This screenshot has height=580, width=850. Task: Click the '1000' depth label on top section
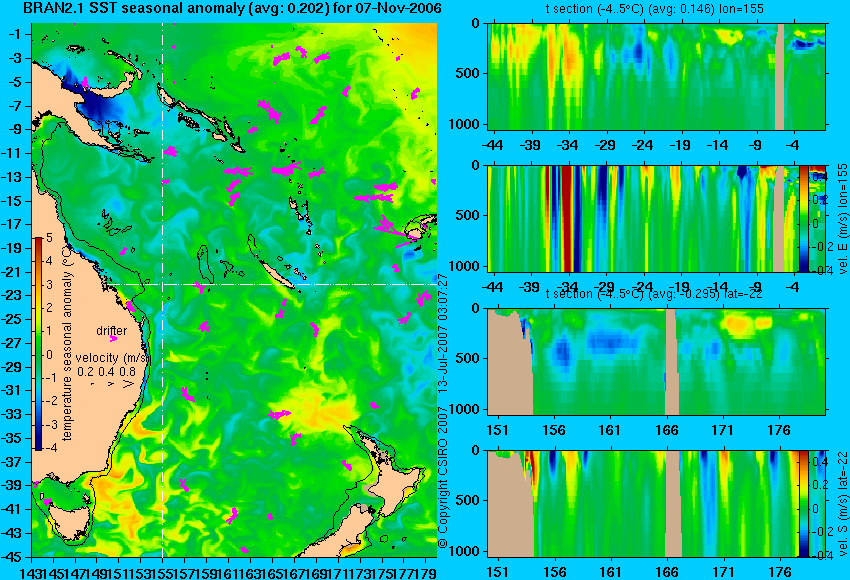tap(465, 124)
